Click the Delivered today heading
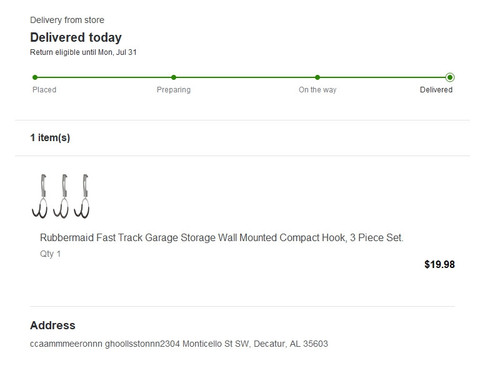Image resolution: width=500 pixels, height=391 pixels. pos(76,37)
